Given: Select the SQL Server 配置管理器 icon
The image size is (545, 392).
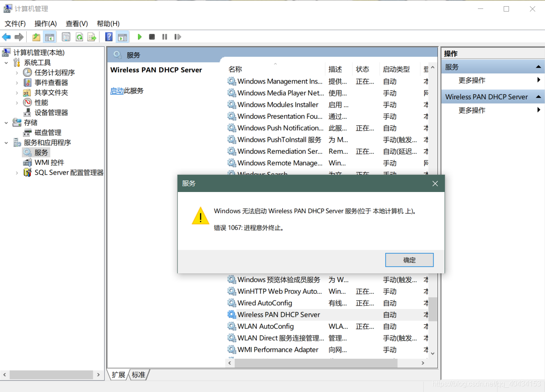Looking at the screenshot, I should pos(28,172).
